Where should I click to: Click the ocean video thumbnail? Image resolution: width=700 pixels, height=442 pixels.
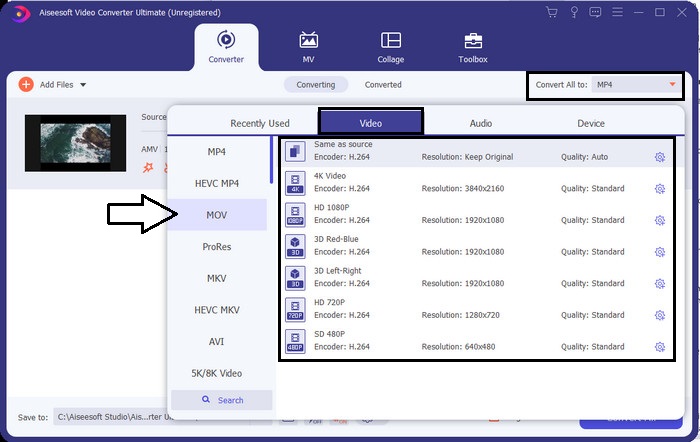[x=75, y=143]
